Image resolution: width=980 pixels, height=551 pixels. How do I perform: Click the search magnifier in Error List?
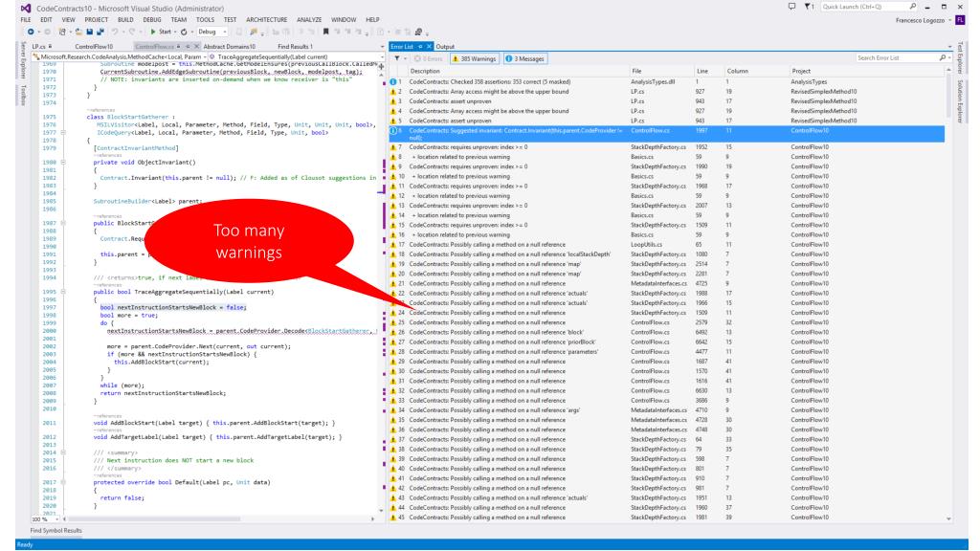(942, 57)
